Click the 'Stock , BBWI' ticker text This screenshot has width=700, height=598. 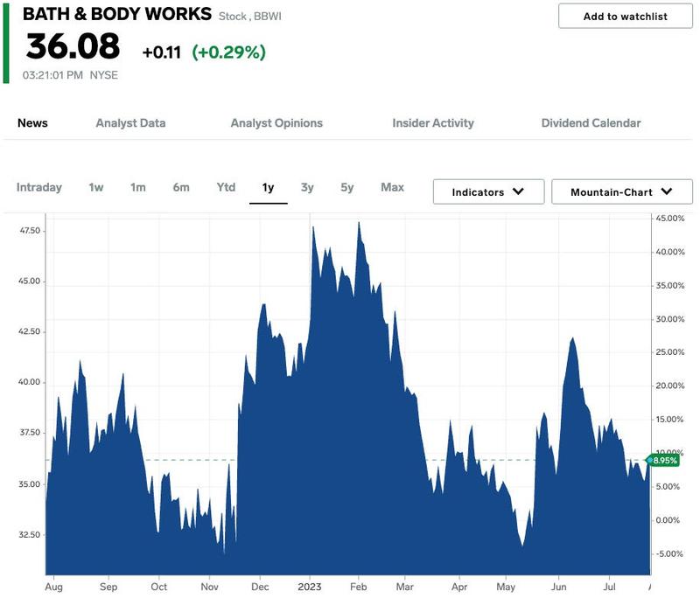tap(250, 17)
